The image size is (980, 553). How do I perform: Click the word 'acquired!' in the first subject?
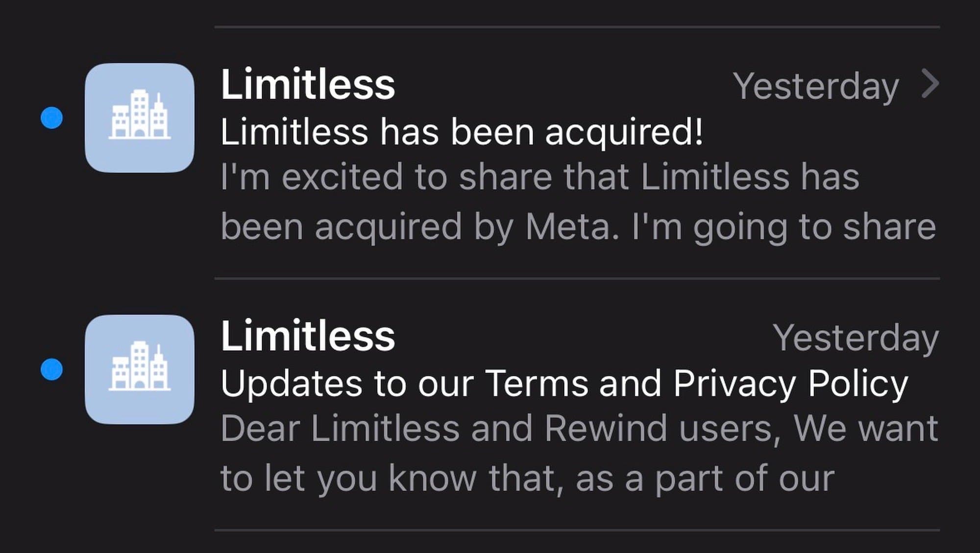pyautogui.click(x=624, y=133)
